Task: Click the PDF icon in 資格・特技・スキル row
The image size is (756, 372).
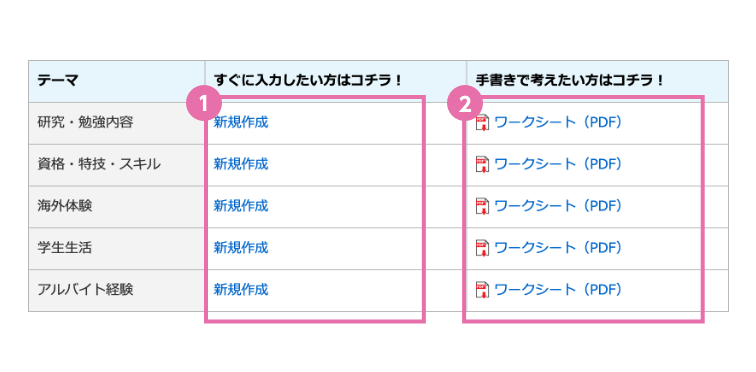Action: 483,164
